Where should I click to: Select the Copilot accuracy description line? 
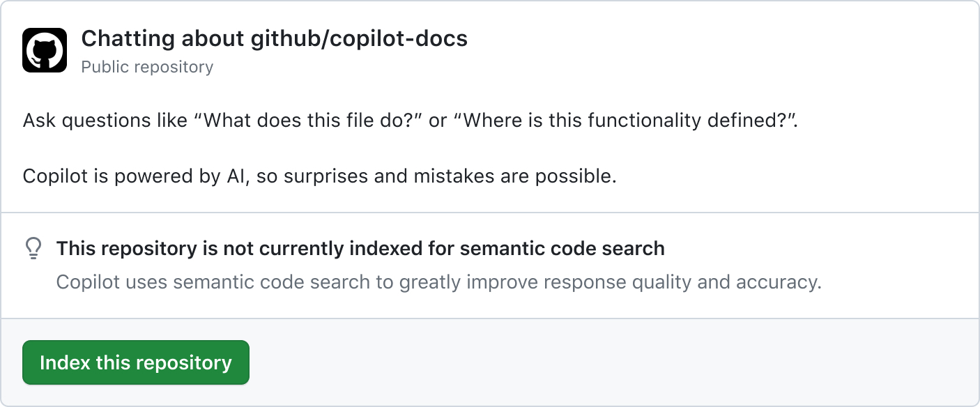tap(438, 282)
